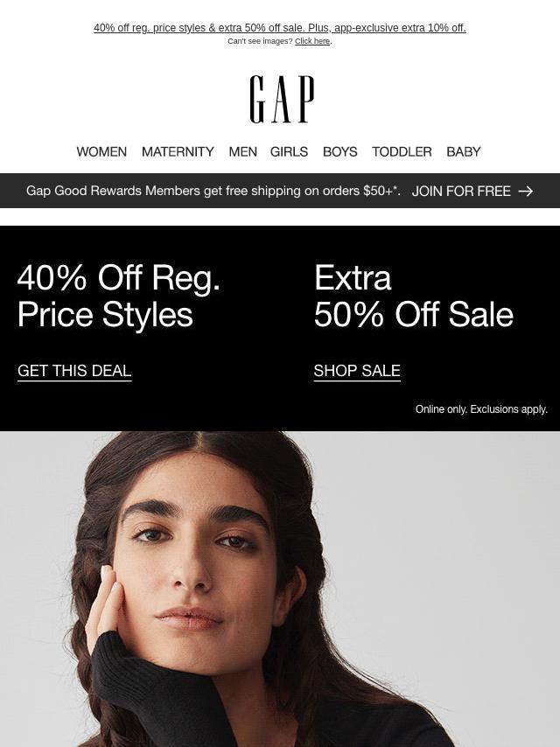Click the GAP logo

click(x=282, y=99)
